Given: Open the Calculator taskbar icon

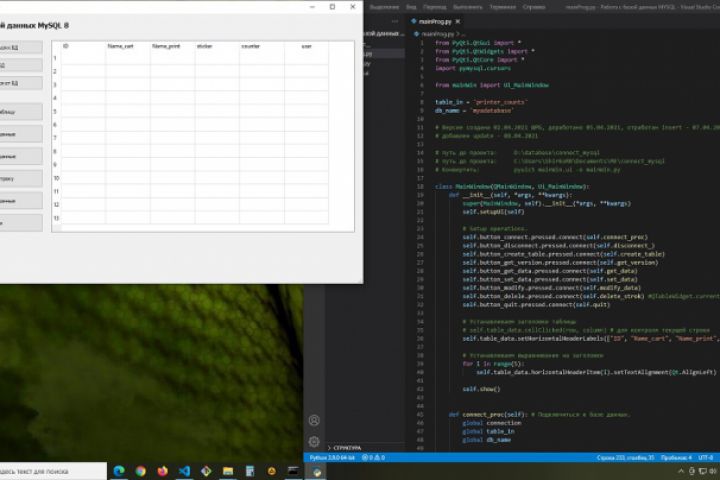Looking at the screenshot, I should tap(250, 471).
